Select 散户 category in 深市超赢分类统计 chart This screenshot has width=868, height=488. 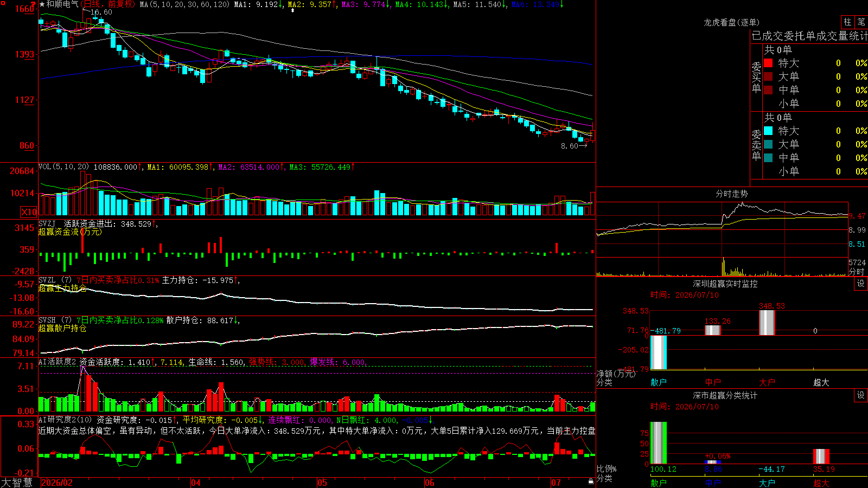659,483
